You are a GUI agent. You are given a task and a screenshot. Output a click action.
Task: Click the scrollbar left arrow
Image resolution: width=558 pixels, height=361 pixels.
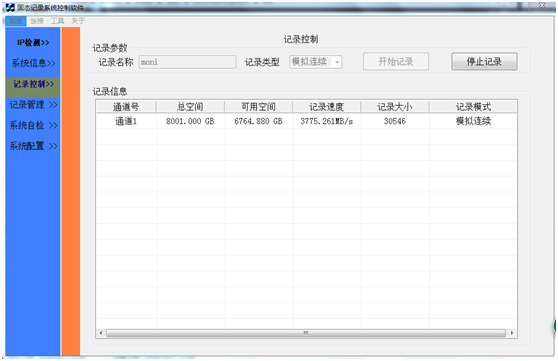point(101,333)
